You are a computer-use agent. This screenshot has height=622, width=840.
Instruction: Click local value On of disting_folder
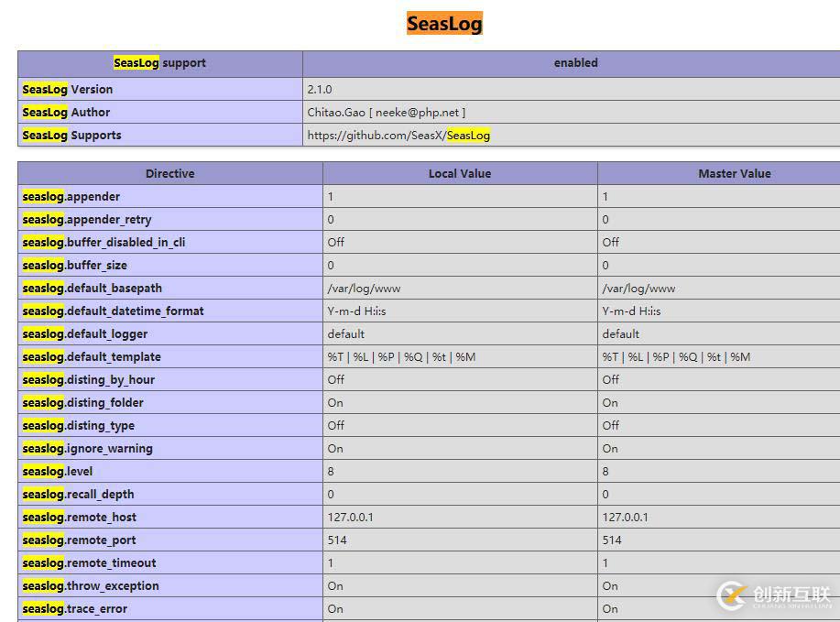pyautogui.click(x=335, y=403)
